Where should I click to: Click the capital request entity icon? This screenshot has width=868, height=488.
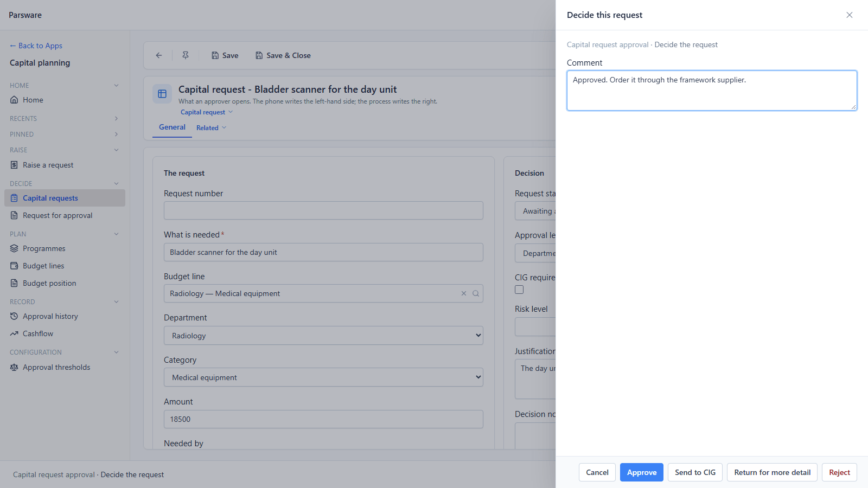(162, 94)
